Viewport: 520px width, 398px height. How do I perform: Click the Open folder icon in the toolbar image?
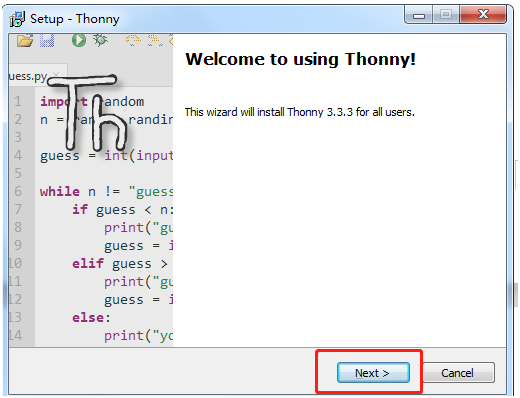click(x=25, y=41)
